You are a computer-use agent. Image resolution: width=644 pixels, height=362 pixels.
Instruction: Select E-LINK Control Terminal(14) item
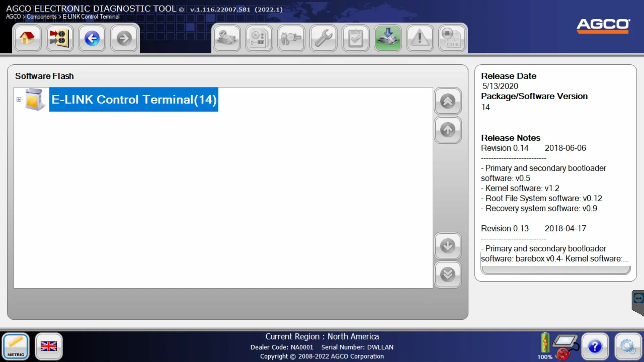134,100
